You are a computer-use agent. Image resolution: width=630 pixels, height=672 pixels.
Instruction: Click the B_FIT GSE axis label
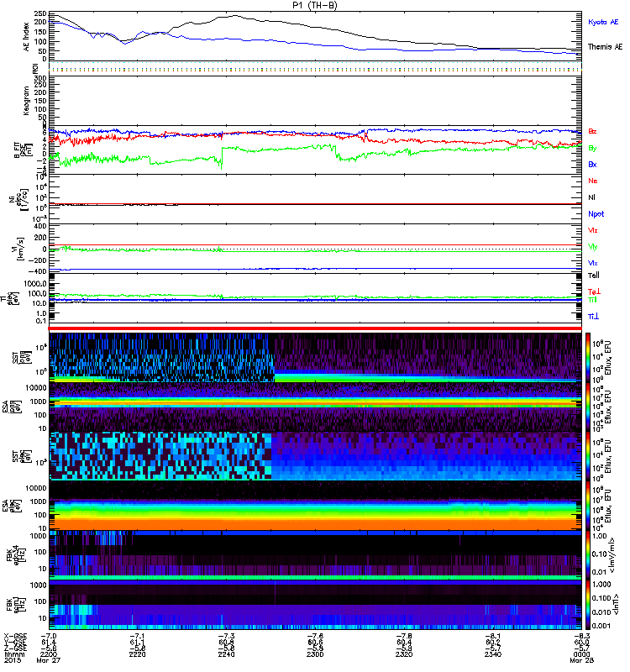coord(24,150)
